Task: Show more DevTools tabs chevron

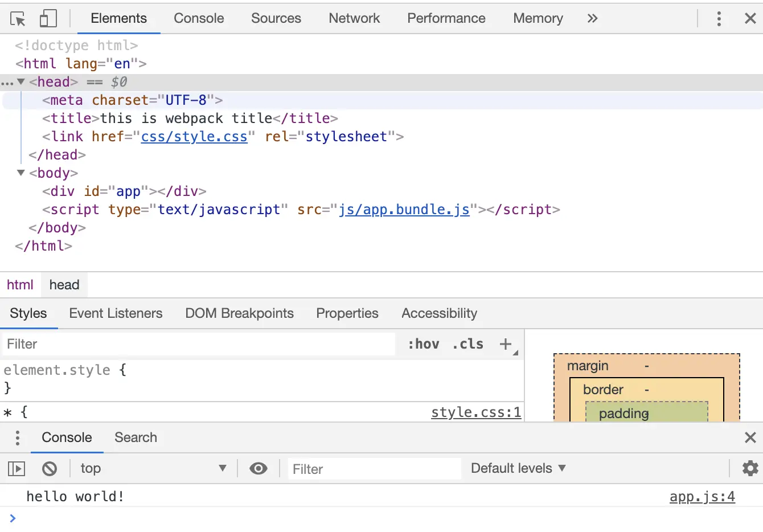Action: coord(592,19)
